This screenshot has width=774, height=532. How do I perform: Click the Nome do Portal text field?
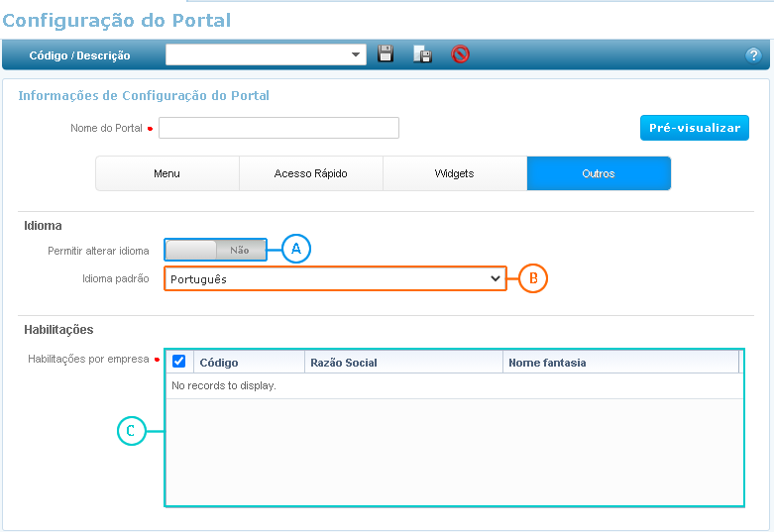pyautogui.click(x=278, y=128)
